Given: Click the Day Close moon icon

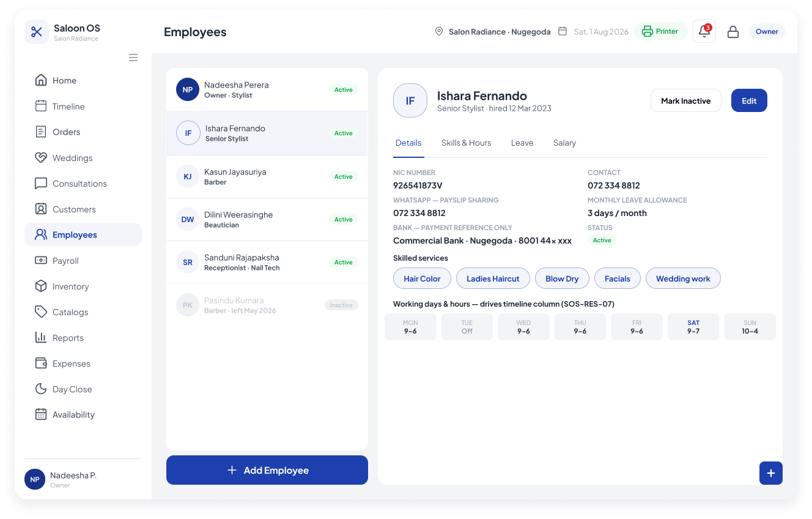Looking at the screenshot, I should point(41,389).
